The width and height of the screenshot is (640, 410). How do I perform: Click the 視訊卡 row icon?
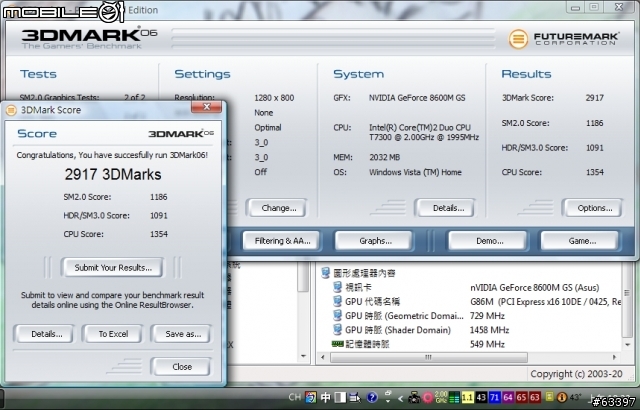337,287
